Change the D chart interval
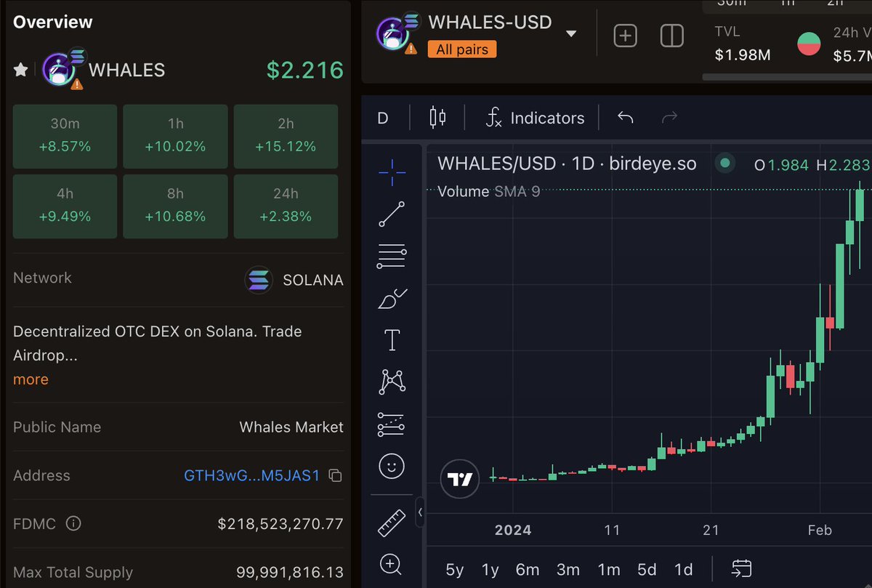The height and width of the screenshot is (588, 872). [383, 118]
